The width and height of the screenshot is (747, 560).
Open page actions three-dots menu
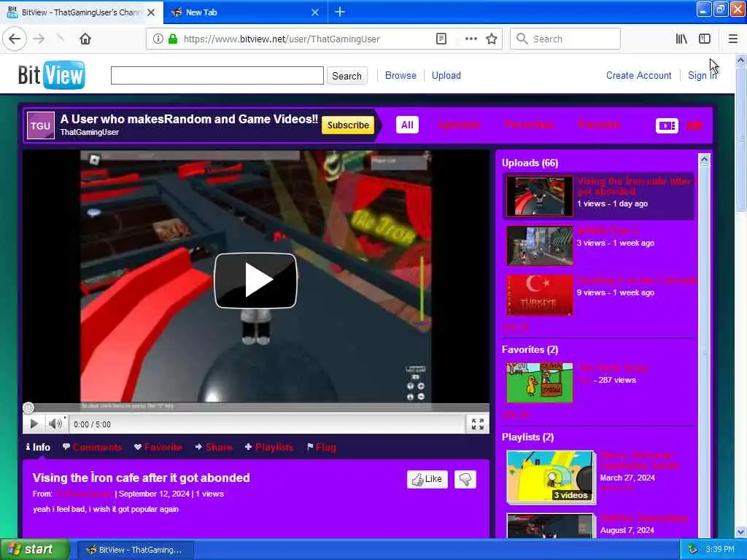(471, 39)
